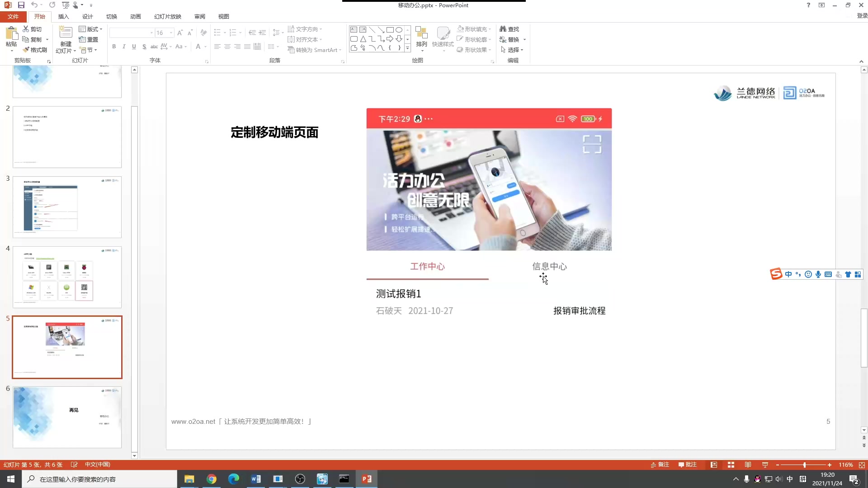Image resolution: width=868 pixels, height=488 pixels.
Task: Open the font name combo box
Action: [x=132, y=33]
